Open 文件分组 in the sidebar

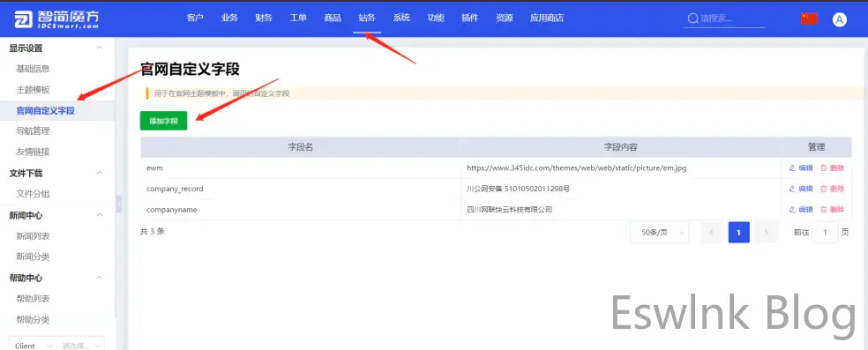(x=34, y=194)
